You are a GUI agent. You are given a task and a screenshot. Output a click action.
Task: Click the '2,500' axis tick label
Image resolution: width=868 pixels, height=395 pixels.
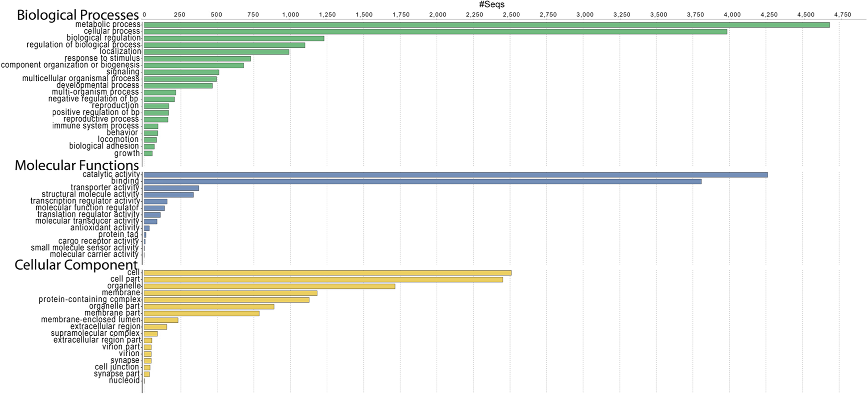pyautogui.click(x=511, y=15)
